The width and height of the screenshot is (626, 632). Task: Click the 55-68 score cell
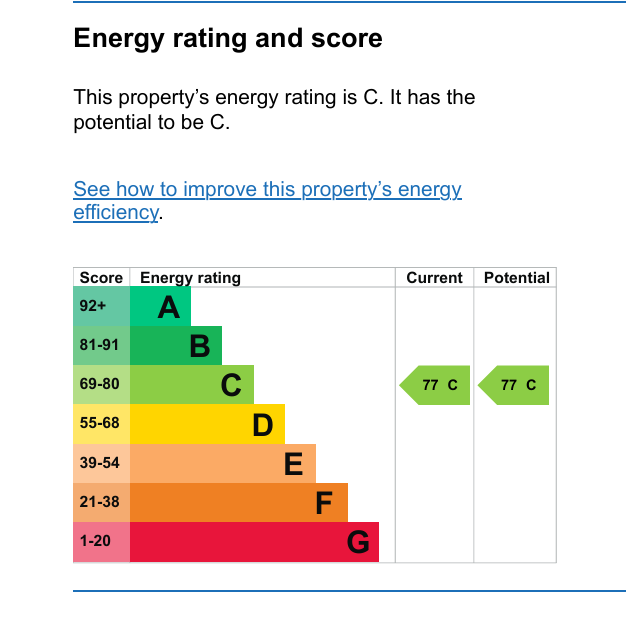(x=102, y=424)
